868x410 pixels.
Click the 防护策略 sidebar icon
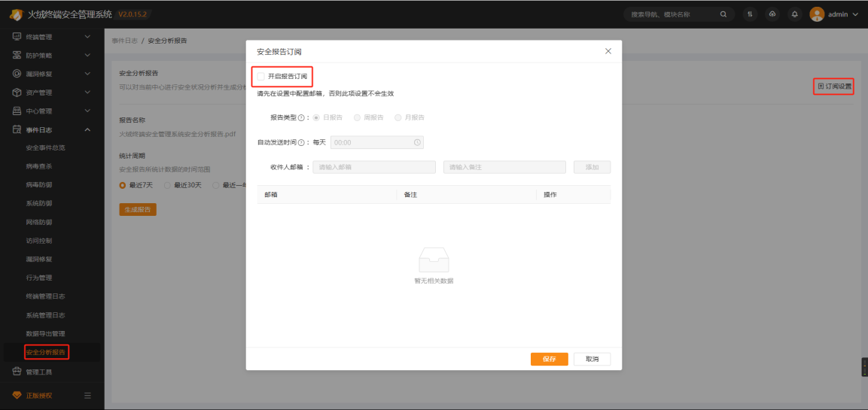17,56
